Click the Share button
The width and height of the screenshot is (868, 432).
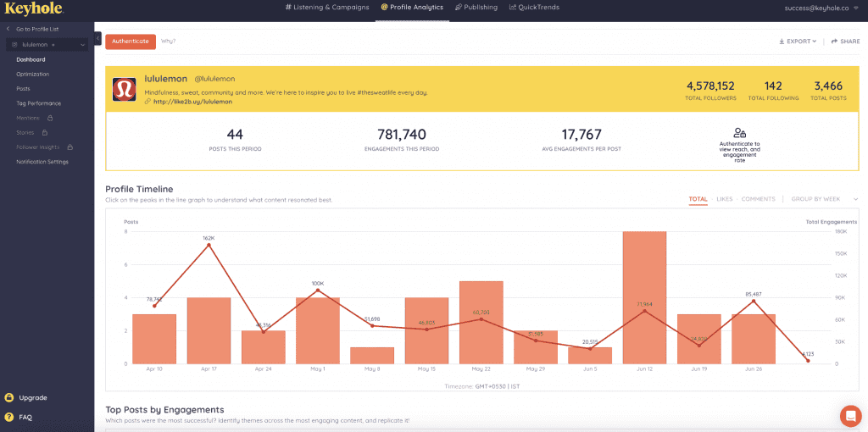(x=845, y=42)
